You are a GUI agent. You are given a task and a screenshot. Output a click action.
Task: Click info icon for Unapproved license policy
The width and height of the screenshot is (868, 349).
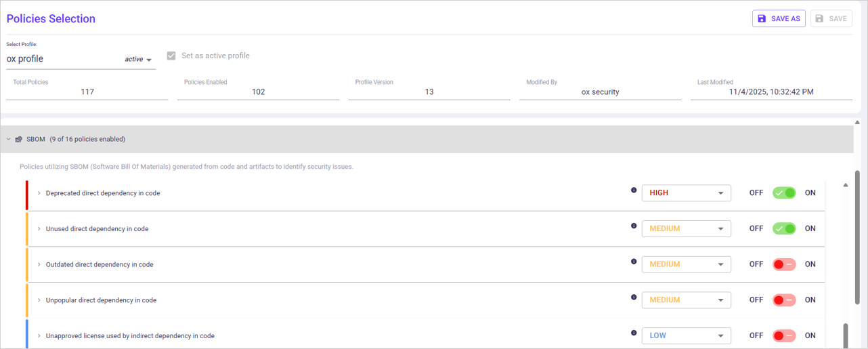coord(634,333)
